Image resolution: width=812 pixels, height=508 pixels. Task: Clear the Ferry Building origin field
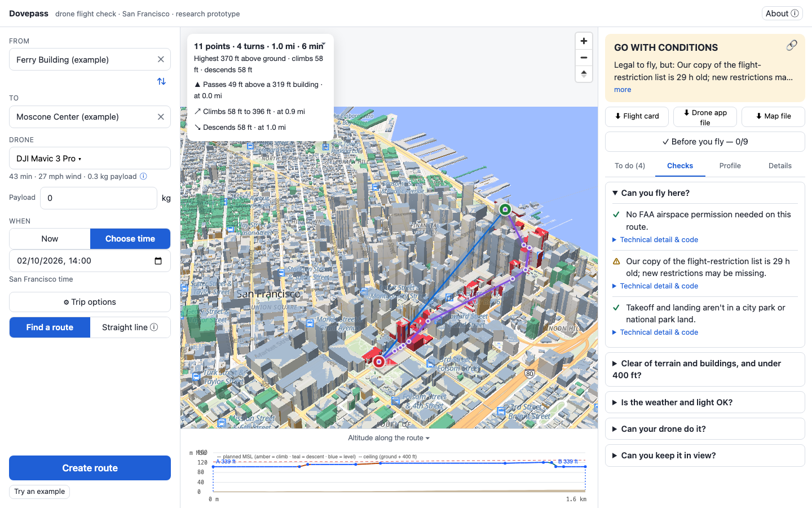(x=161, y=59)
